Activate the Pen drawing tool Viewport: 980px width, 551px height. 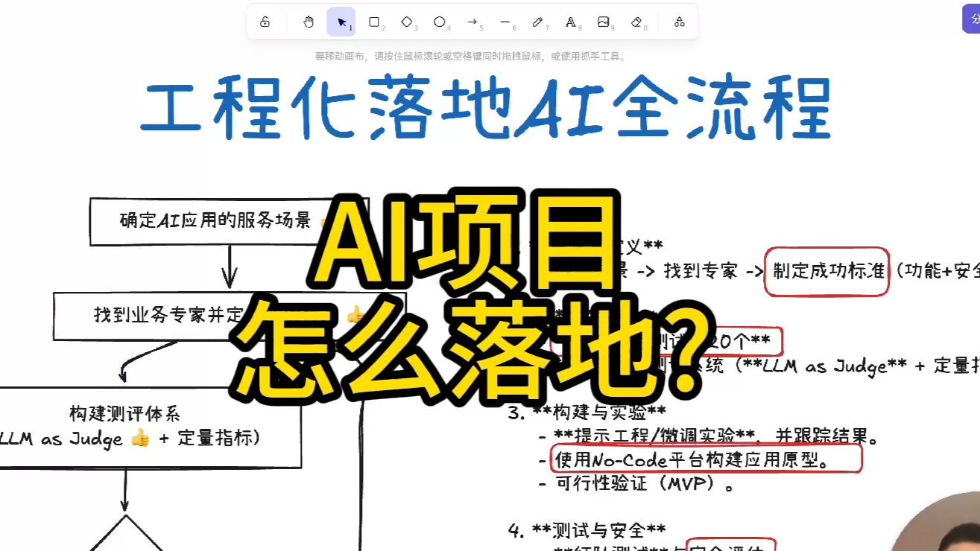[539, 22]
